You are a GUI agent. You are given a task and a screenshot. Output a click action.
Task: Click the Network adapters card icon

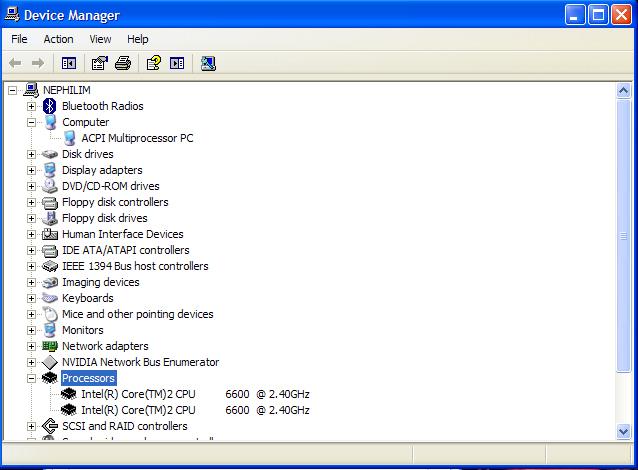point(50,346)
